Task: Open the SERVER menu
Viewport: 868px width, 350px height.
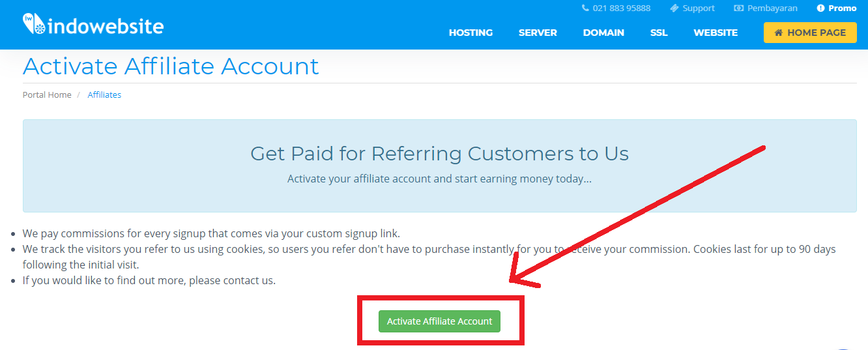Action: click(538, 33)
